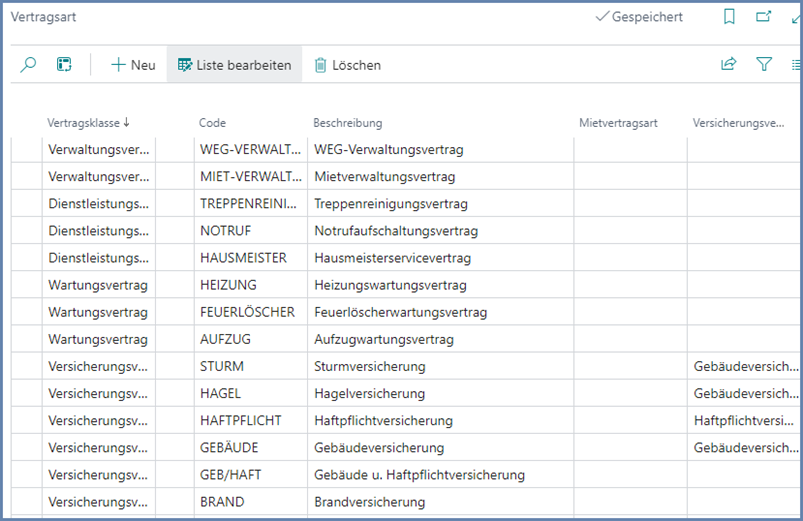
Task: Open the filter pane funnel icon
Action: tap(764, 65)
